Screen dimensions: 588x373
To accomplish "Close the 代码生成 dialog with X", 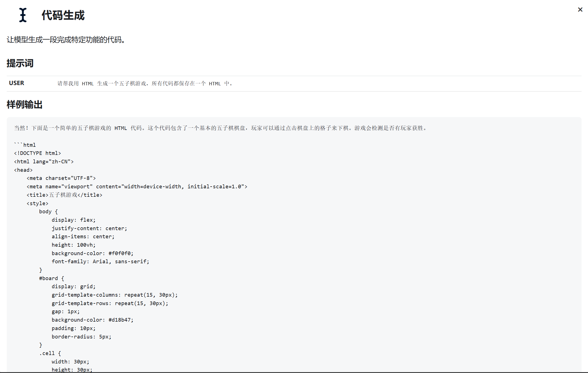I will (580, 10).
